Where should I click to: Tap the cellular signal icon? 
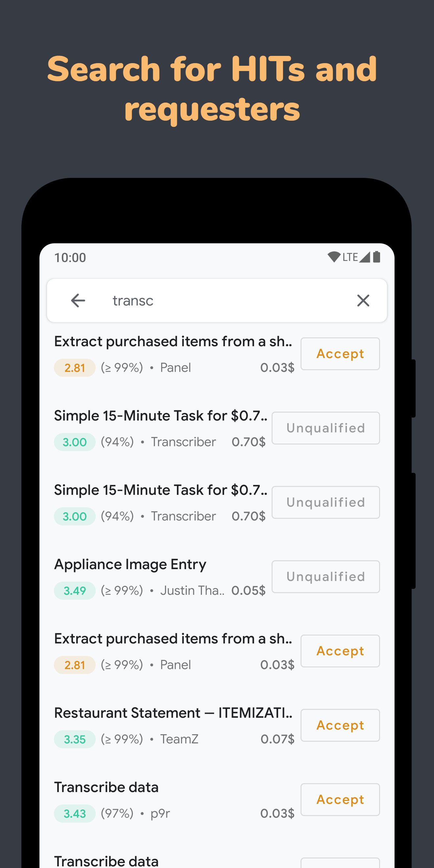tap(365, 257)
